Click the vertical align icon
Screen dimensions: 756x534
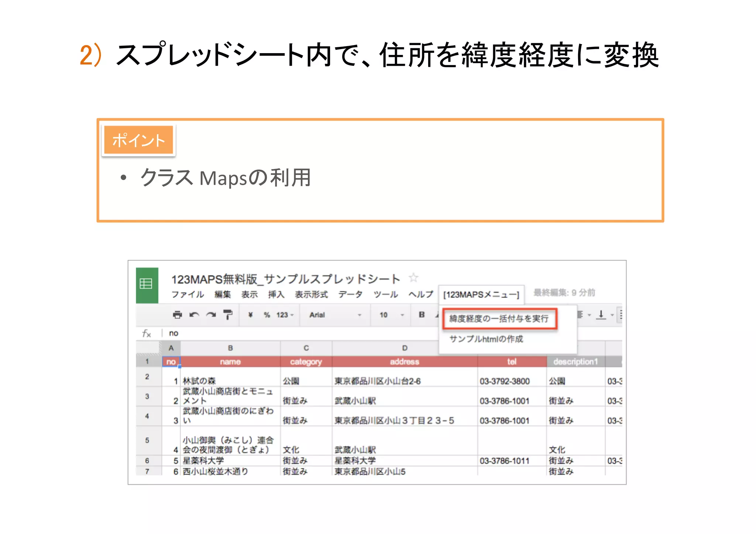tap(601, 314)
